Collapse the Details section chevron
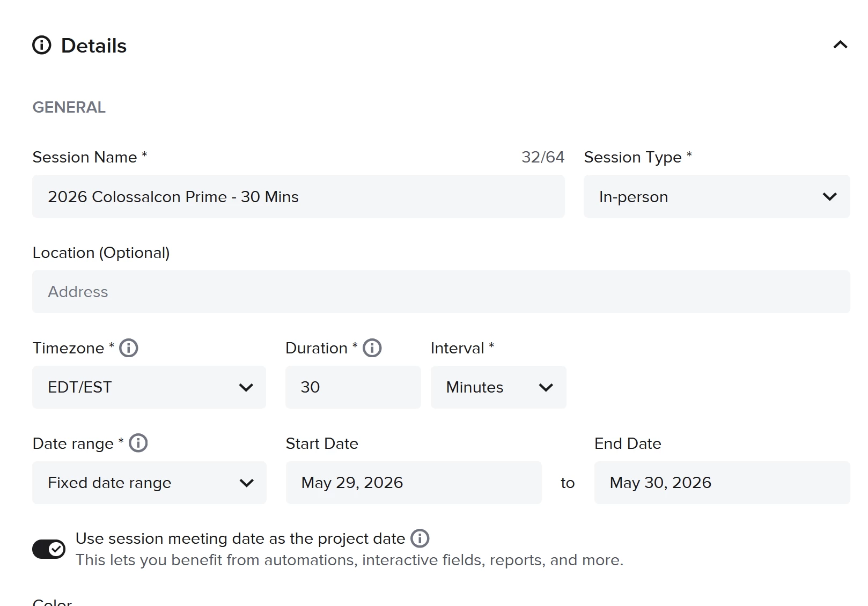Screen dimensions: 868x606 (840, 45)
